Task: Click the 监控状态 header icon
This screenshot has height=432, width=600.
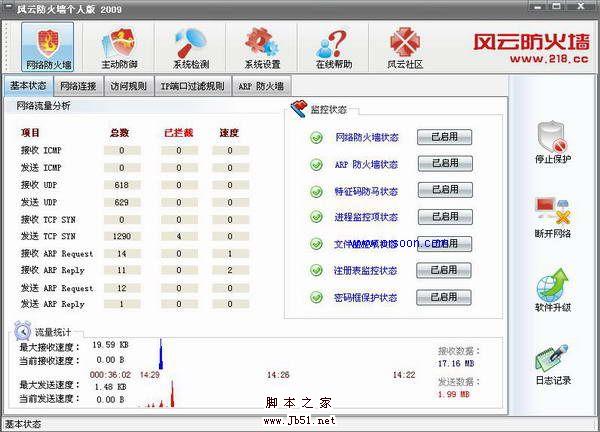Action: point(298,109)
